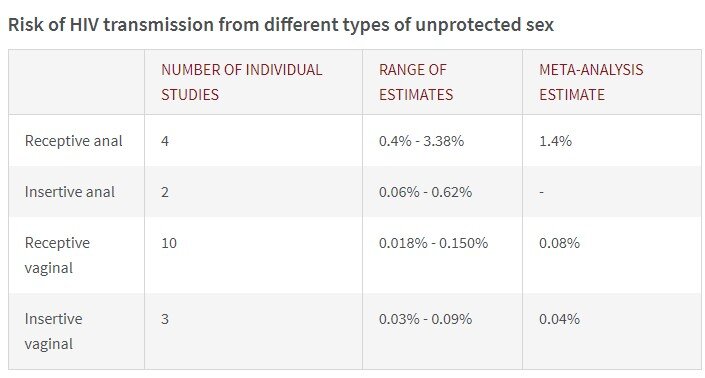Click the 0.03% - 0.09% range cell
This screenshot has width=705, height=378.
tap(425, 319)
